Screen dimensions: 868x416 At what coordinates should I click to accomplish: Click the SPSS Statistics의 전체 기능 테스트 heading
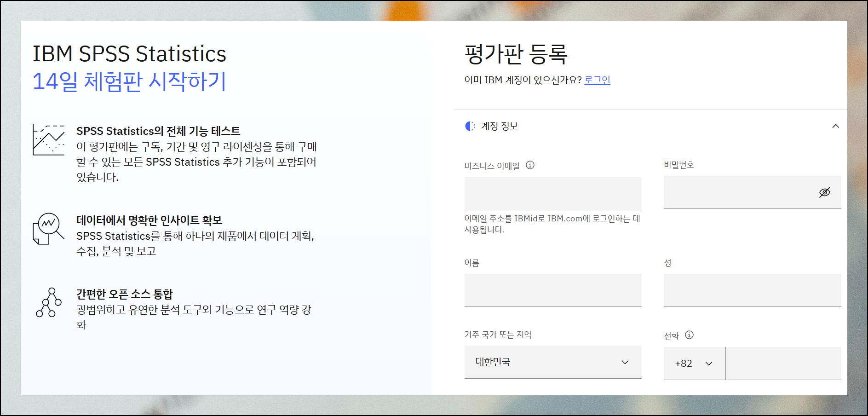[158, 131]
